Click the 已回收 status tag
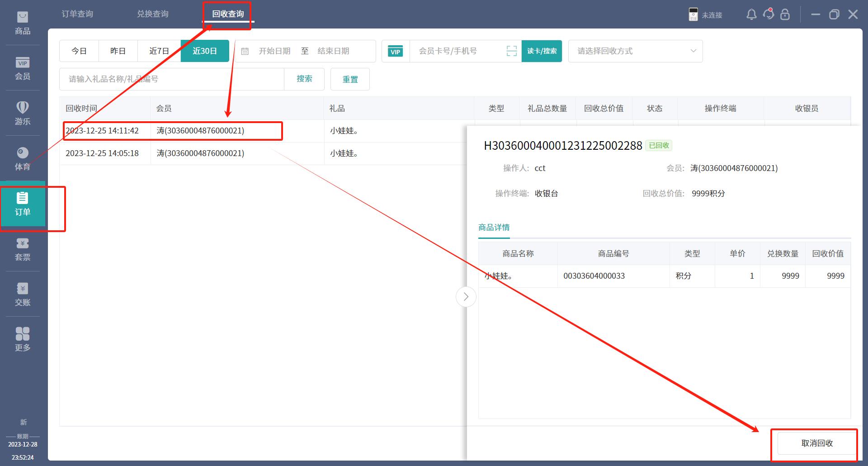Screen dimensions: 868x466 (659, 146)
